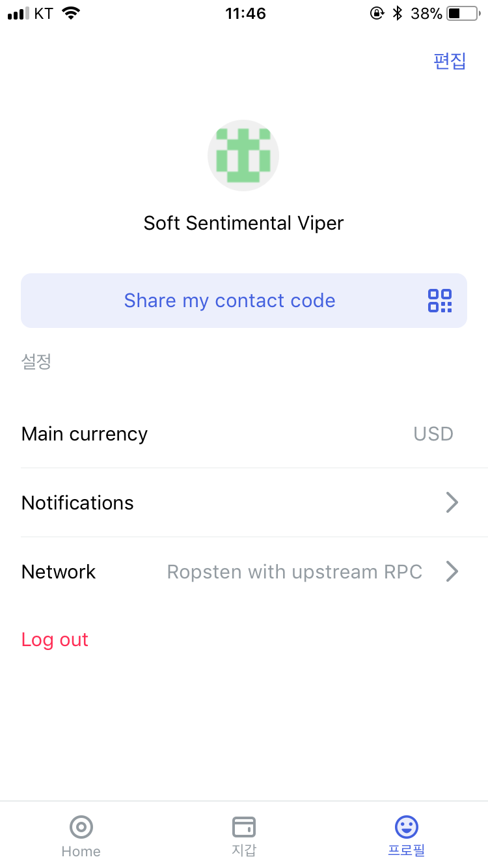Expand Notifications using its chevron arrow
Screen dimensions: 488x868
click(x=452, y=502)
